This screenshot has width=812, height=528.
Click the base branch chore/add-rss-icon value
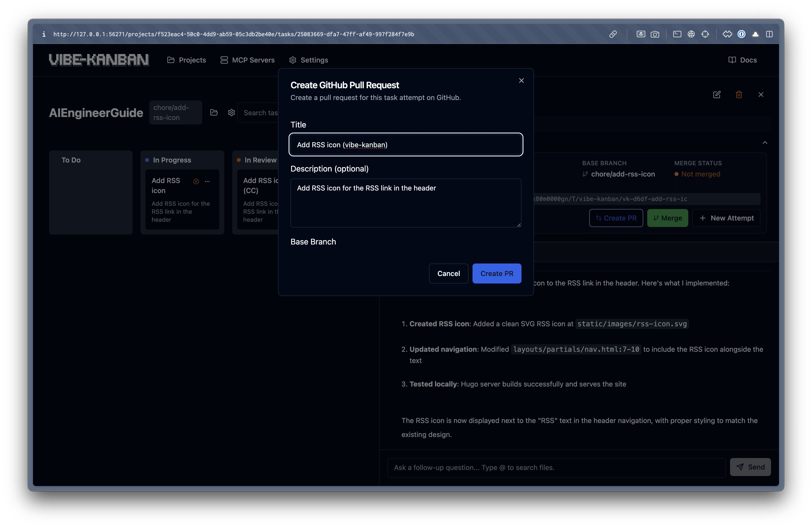tap(623, 174)
